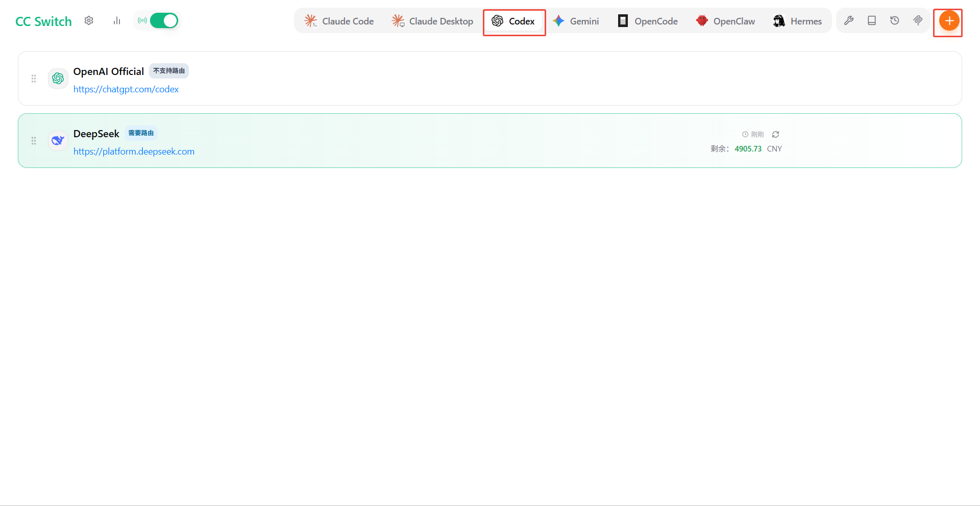
Task: Click the DeepSeek whale logo icon
Action: 58,141
